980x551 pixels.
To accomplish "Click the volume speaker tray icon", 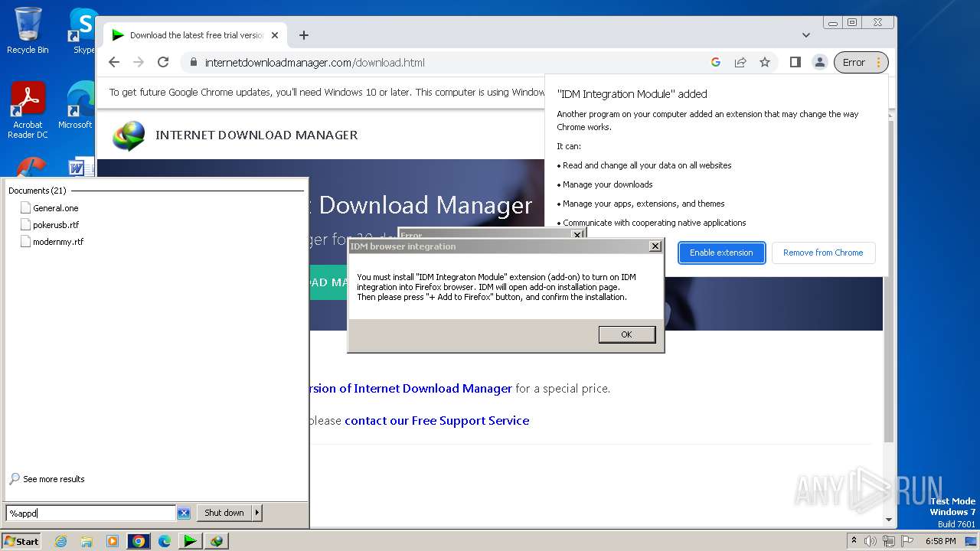I will pos(871,541).
